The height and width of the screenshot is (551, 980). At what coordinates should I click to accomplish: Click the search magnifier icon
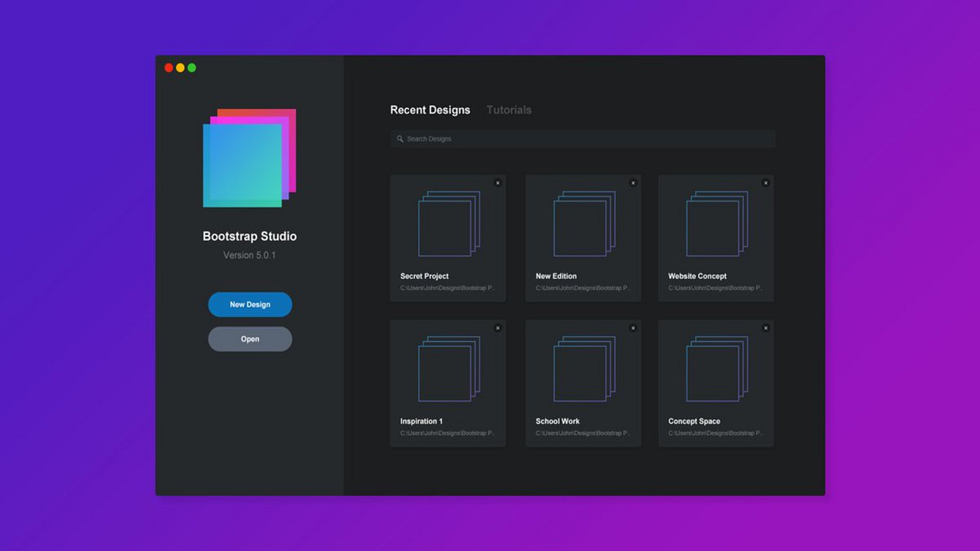400,139
